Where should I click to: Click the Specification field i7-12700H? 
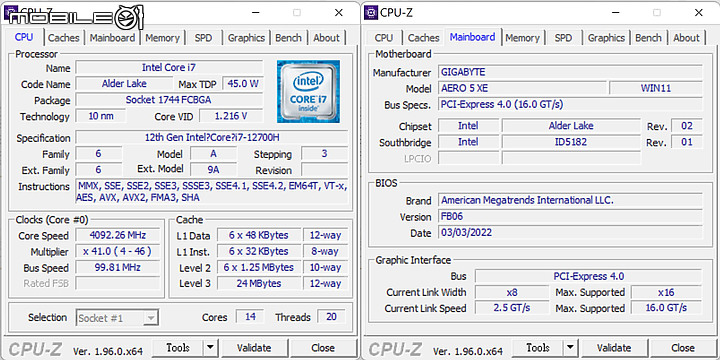pyautogui.click(x=212, y=137)
